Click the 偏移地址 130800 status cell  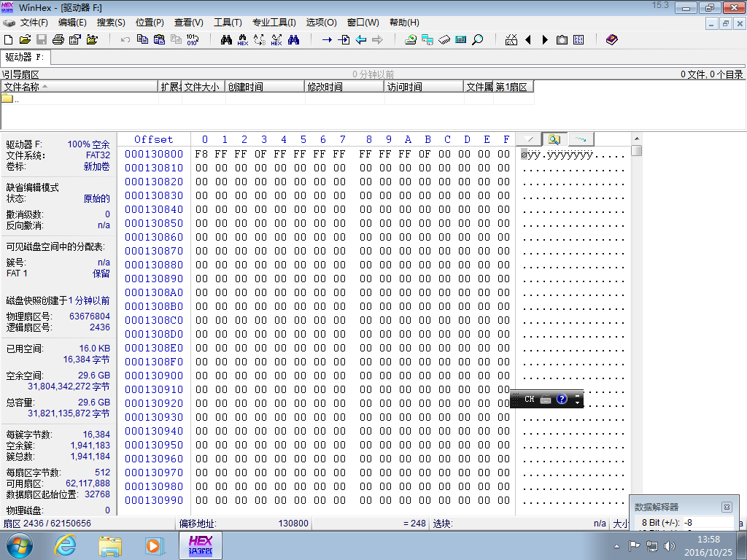(244, 524)
